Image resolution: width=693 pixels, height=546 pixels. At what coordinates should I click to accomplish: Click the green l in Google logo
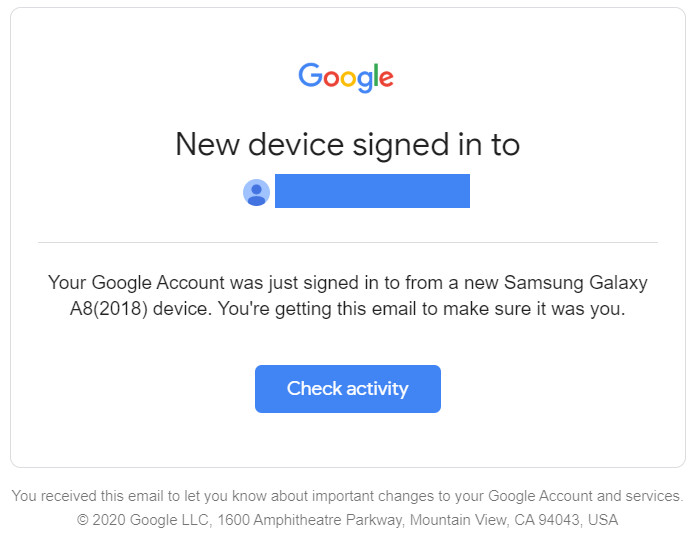pyautogui.click(x=376, y=75)
